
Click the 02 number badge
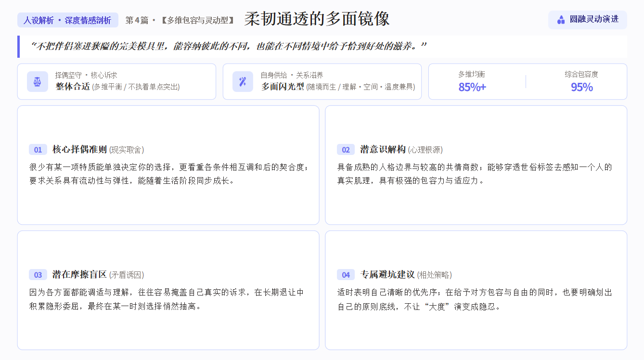pos(346,150)
